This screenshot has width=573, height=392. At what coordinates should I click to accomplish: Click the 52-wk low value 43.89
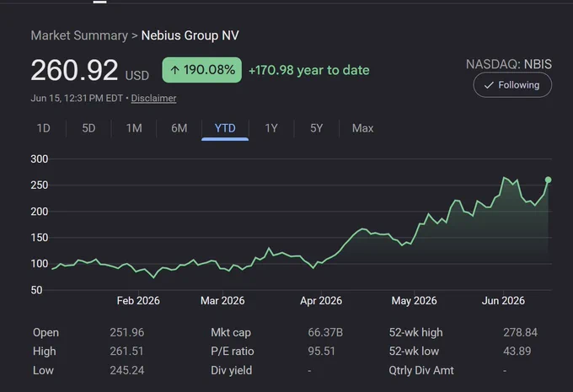click(517, 351)
